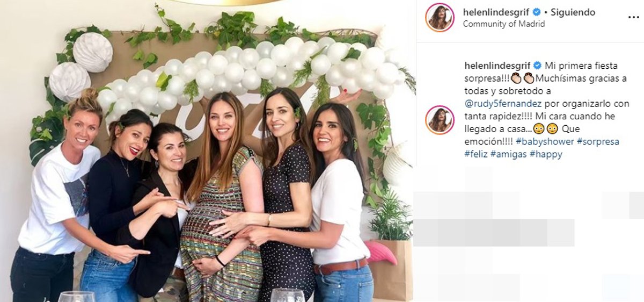Click the profile avatar beside the caption
Viewport: 644px width, 302px height.
[x=440, y=119]
